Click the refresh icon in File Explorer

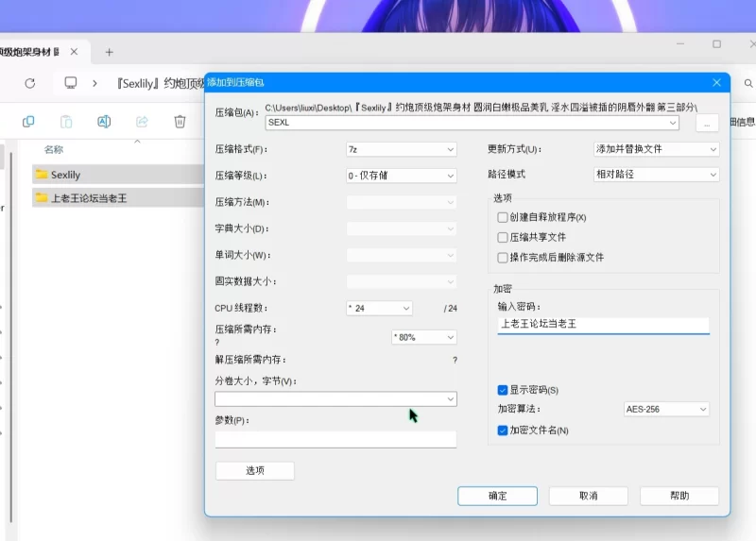(x=30, y=83)
